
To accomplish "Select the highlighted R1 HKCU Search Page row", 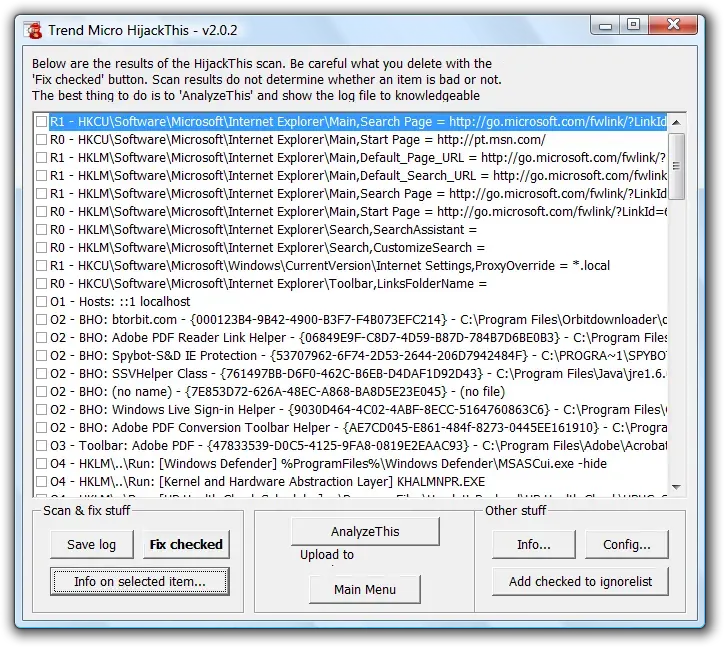I will [x=358, y=121].
